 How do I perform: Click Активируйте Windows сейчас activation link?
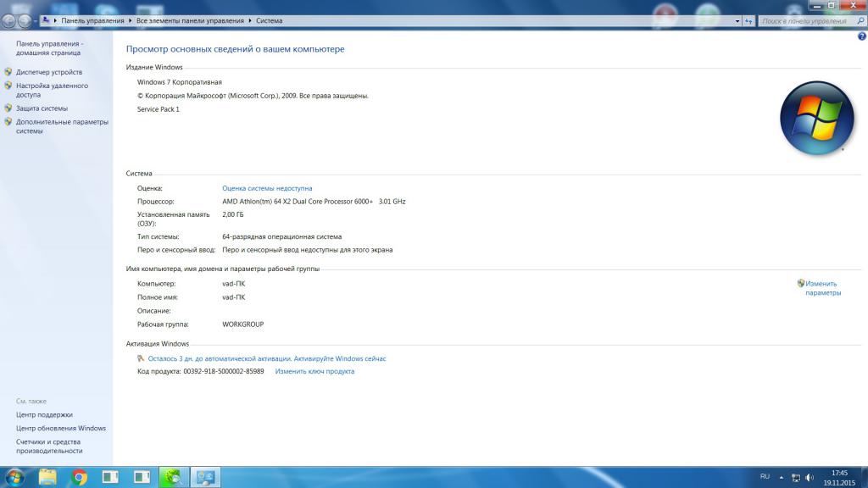[339, 358]
